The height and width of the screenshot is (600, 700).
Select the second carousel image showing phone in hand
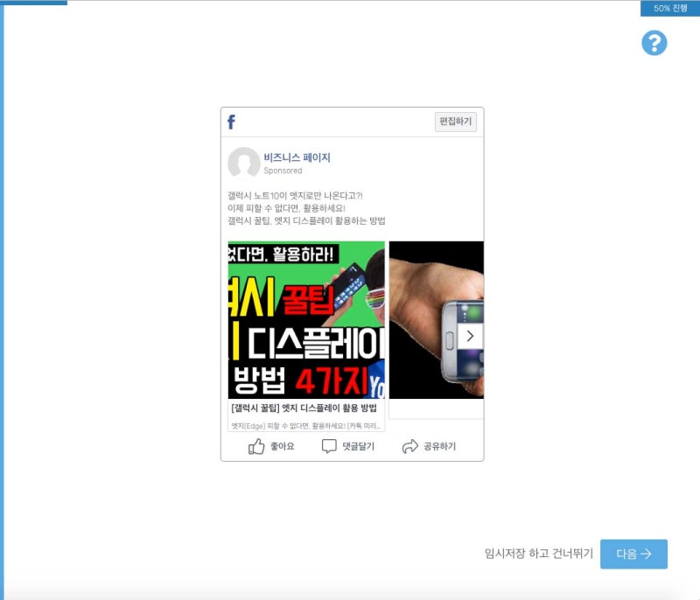(x=436, y=320)
